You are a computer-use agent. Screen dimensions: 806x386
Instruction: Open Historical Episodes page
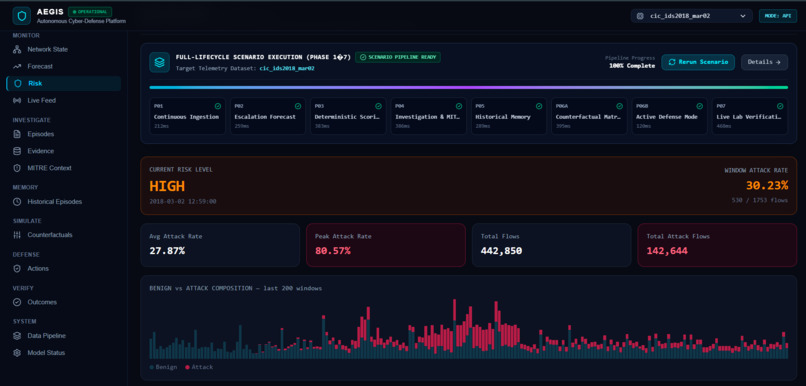pyautogui.click(x=63, y=201)
